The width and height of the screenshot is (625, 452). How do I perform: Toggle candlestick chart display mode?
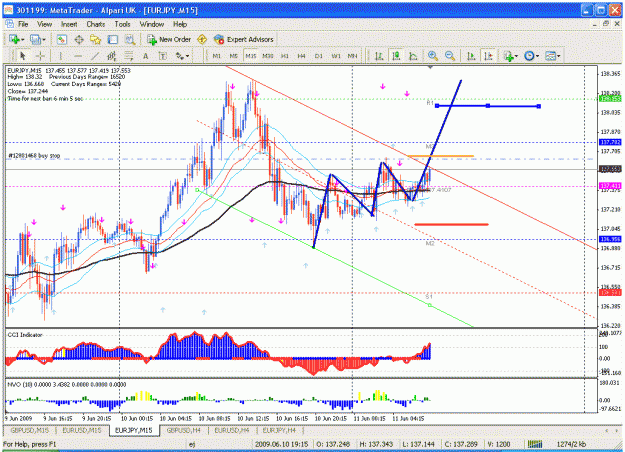[396, 56]
